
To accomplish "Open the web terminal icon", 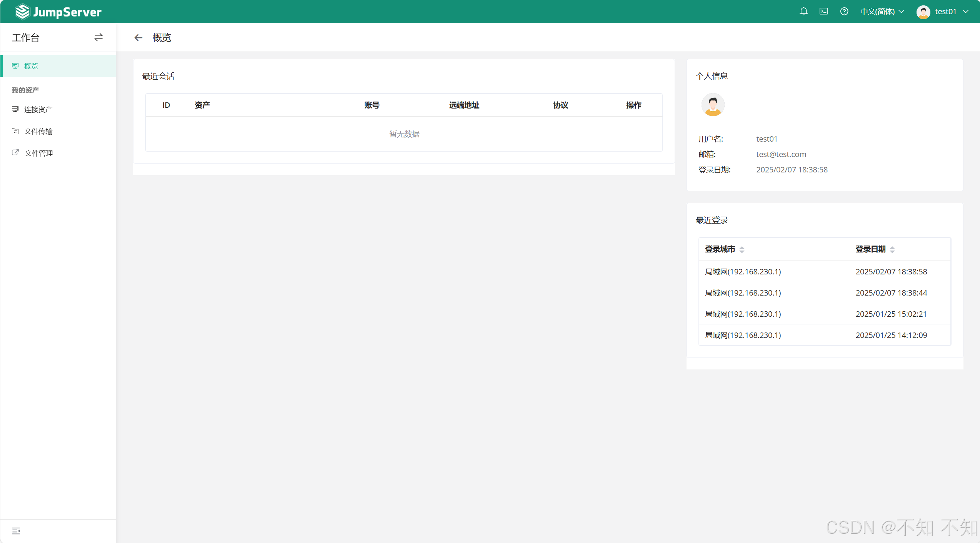I will [824, 12].
